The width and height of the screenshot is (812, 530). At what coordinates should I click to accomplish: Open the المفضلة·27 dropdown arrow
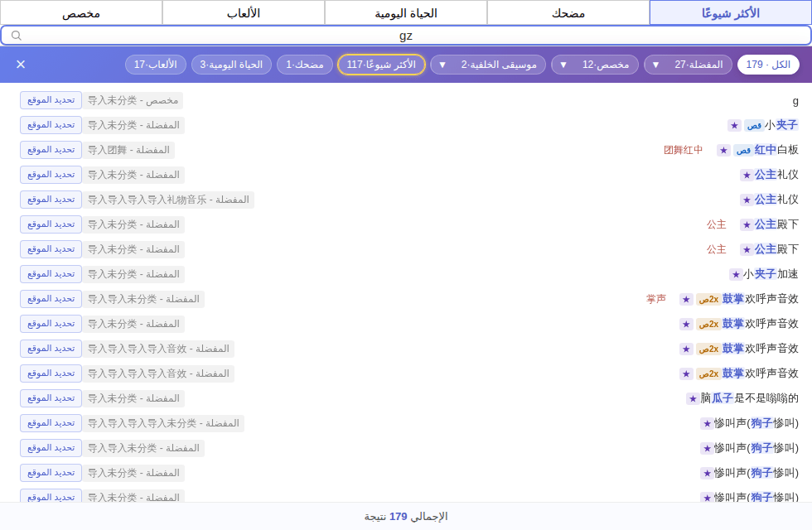tap(655, 65)
